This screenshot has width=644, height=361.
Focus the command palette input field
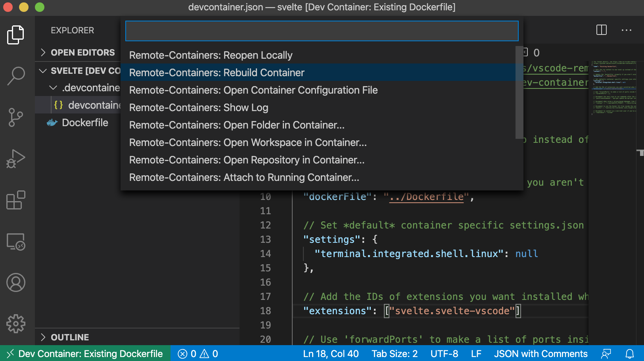coord(322,31)
